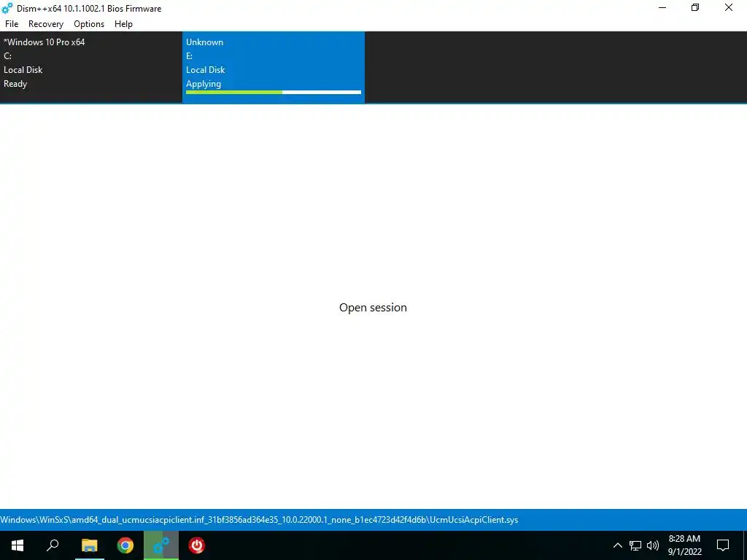Click the Dism++ gears taskbar icon
Screen dimensions: 747x560
(x=161, y=545)
